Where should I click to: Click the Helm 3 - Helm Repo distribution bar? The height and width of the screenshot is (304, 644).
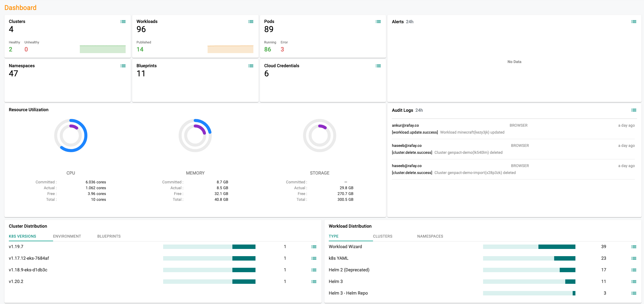[x=529, y=293]
